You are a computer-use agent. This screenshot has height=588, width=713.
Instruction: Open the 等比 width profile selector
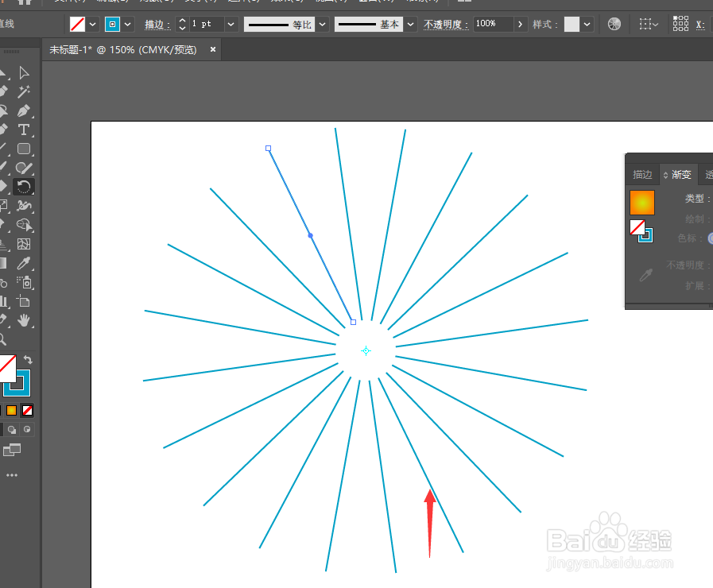tap(279, 24)
